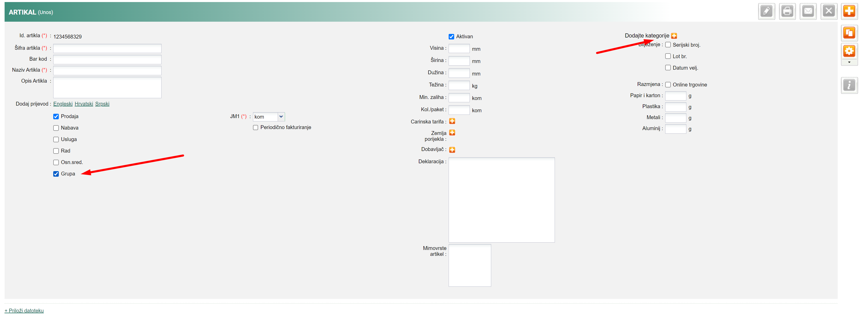Click the Hrvatski translation link

[x=84, y=104]
